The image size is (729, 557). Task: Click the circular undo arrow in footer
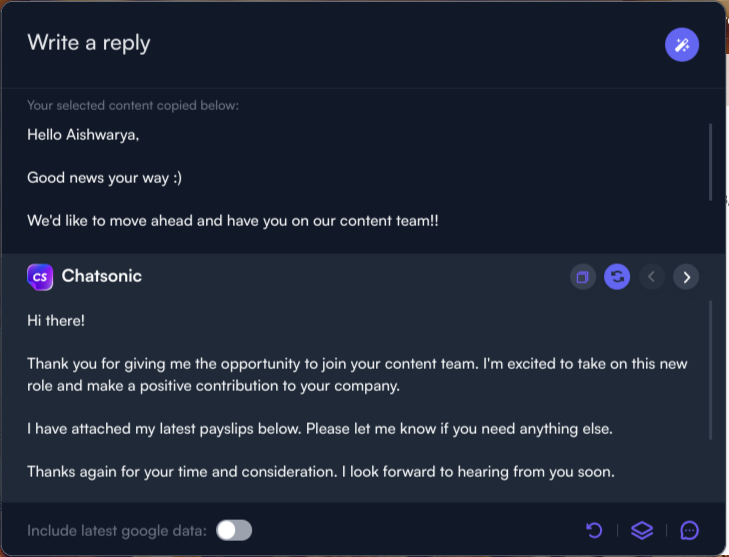pos(594,530)
